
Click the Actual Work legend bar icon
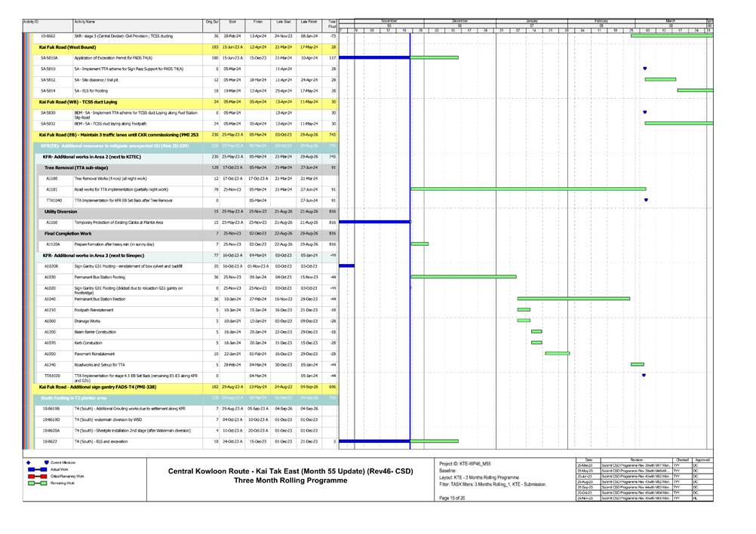point(35,469)
